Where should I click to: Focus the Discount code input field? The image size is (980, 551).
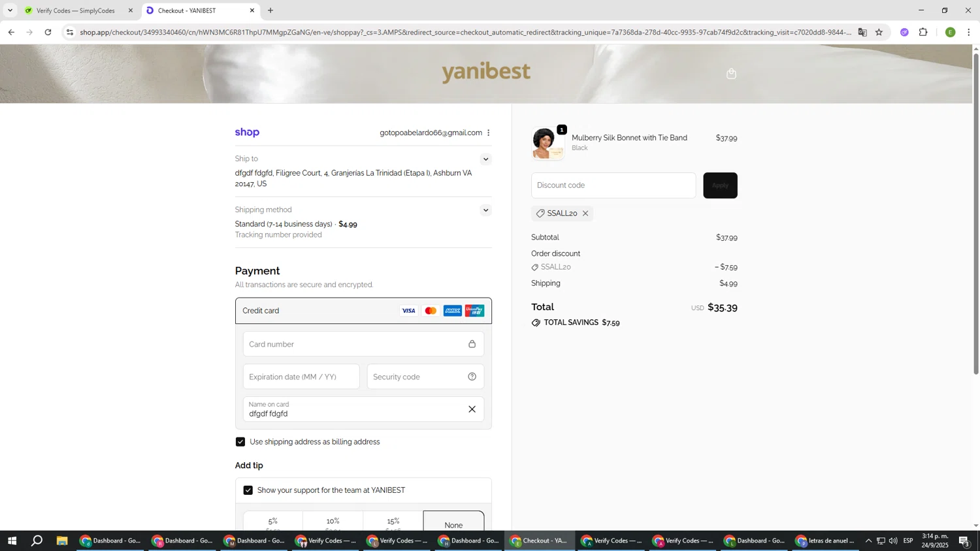[613, 185]
